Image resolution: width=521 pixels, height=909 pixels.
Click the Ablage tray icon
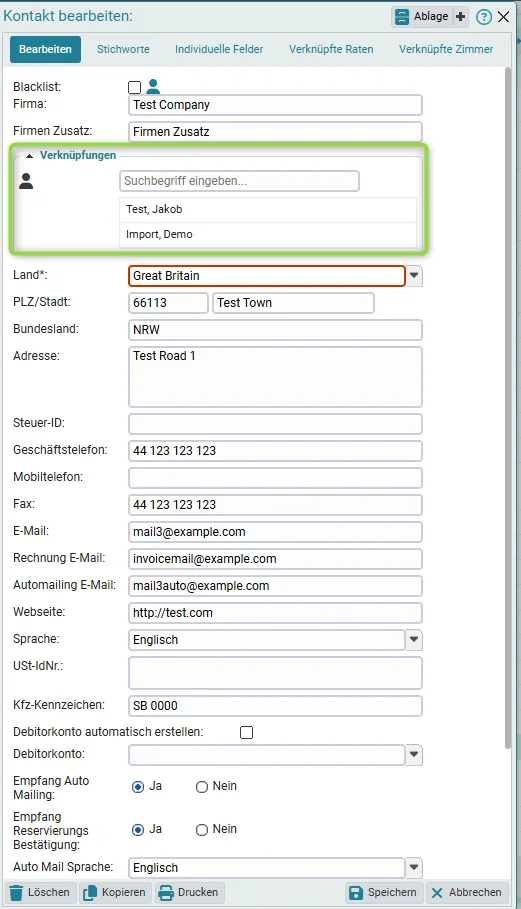pos(402,17)
